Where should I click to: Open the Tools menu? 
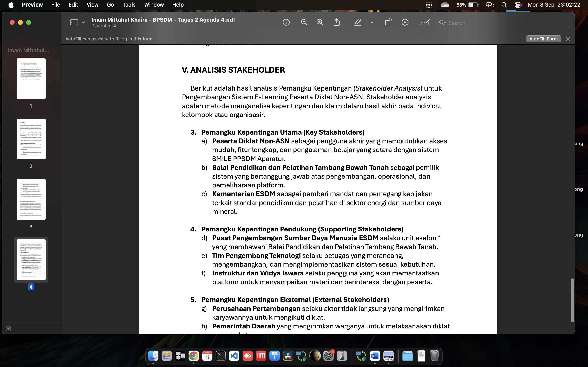pos(129,5)
